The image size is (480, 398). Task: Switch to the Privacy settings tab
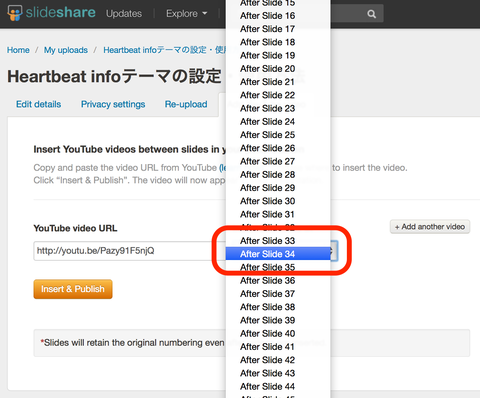click(x=113, y=104)
